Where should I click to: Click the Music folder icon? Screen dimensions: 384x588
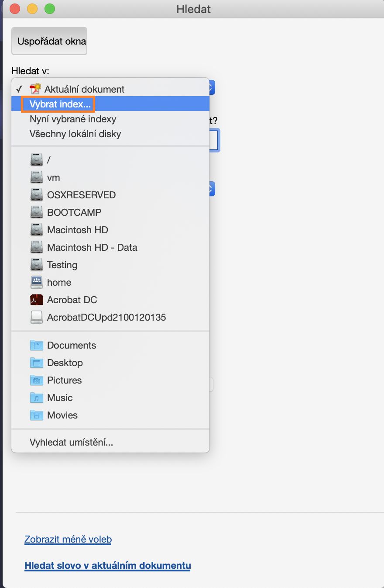coord(37,398)
